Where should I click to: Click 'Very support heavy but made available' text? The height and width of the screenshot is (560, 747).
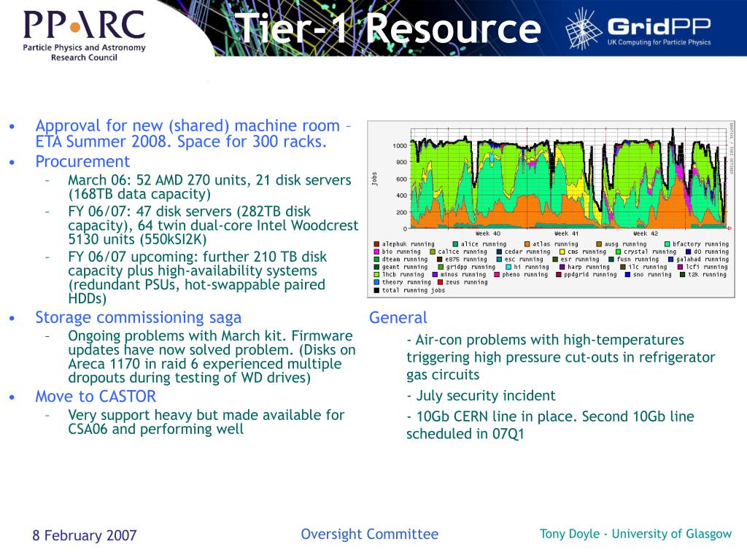coord(206,422)
